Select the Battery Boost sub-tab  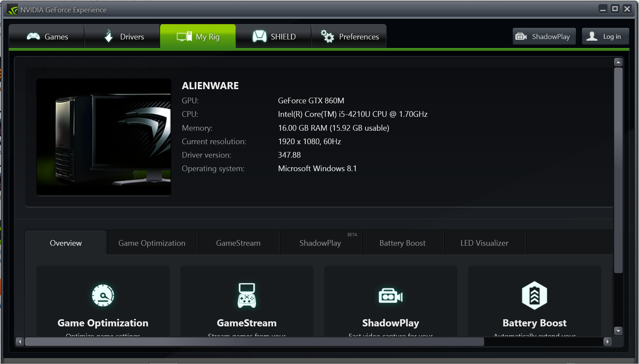(402, 243)
